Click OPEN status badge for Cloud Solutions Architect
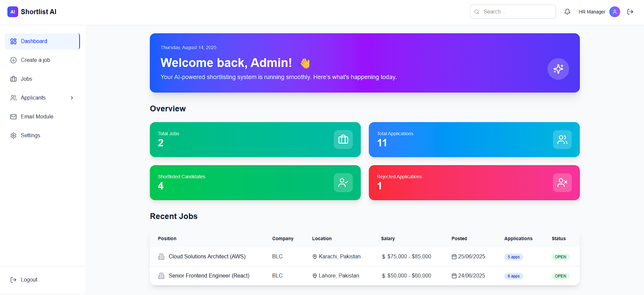The image size is (644, 295). coord(560,257)
